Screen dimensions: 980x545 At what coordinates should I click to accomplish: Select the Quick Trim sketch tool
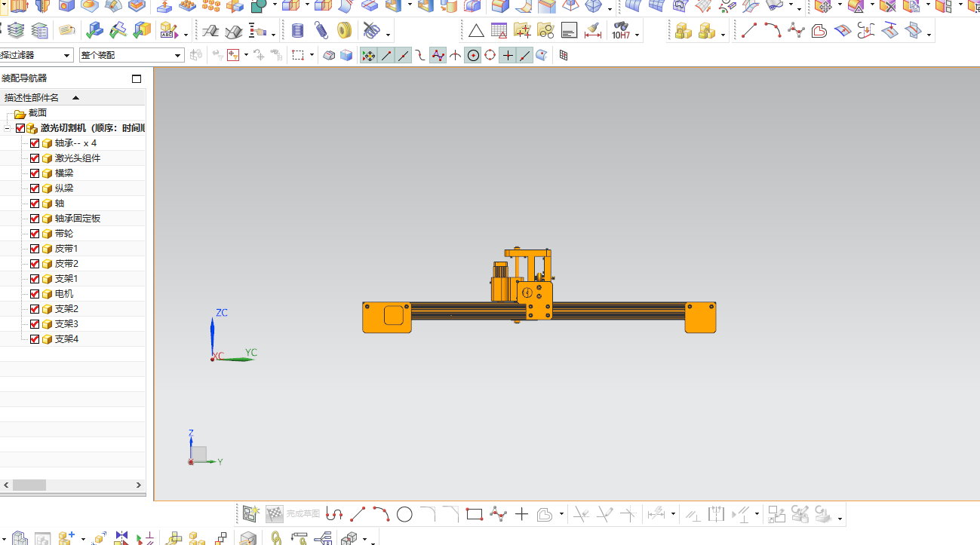click(x=581, y=514)
